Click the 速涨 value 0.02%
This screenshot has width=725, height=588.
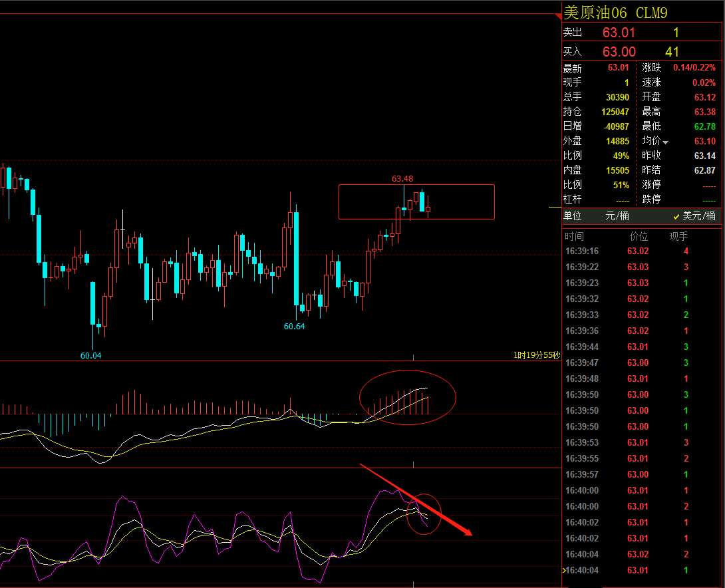pos(704,82)
